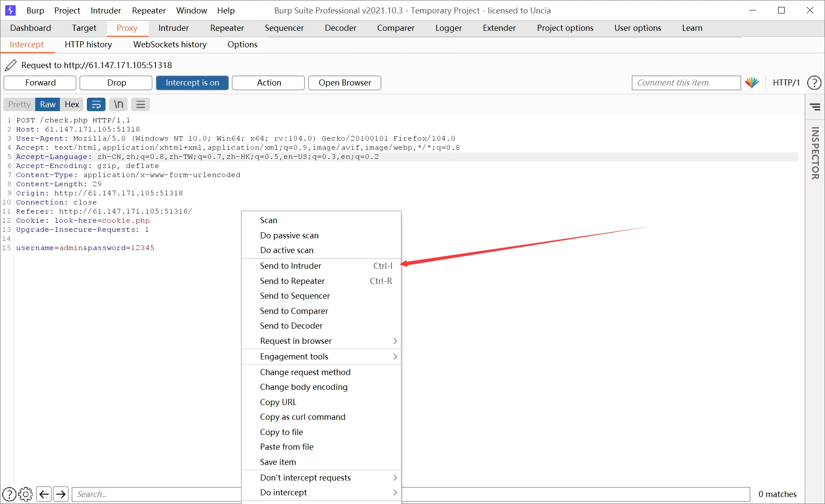Select Copy to file
825x504 pixels.
[x=321, y=432]
